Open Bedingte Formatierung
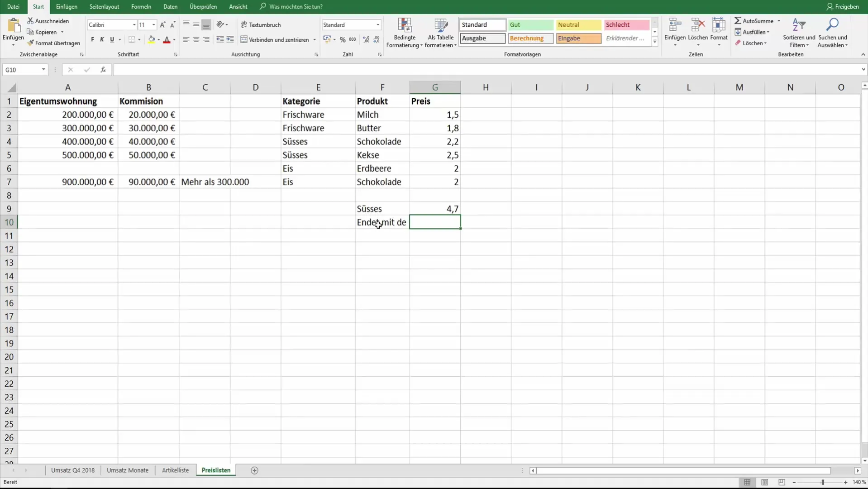 pyautogui.click(x=405, y=33)
